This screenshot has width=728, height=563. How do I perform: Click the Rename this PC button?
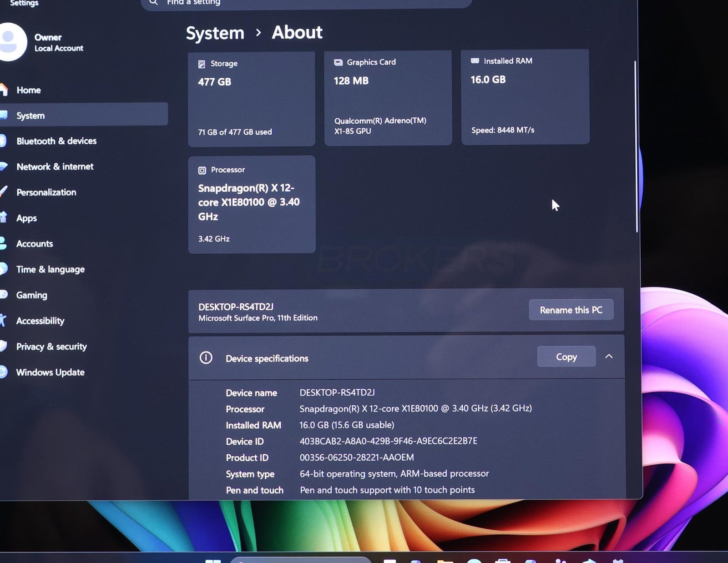pos(571,310)
